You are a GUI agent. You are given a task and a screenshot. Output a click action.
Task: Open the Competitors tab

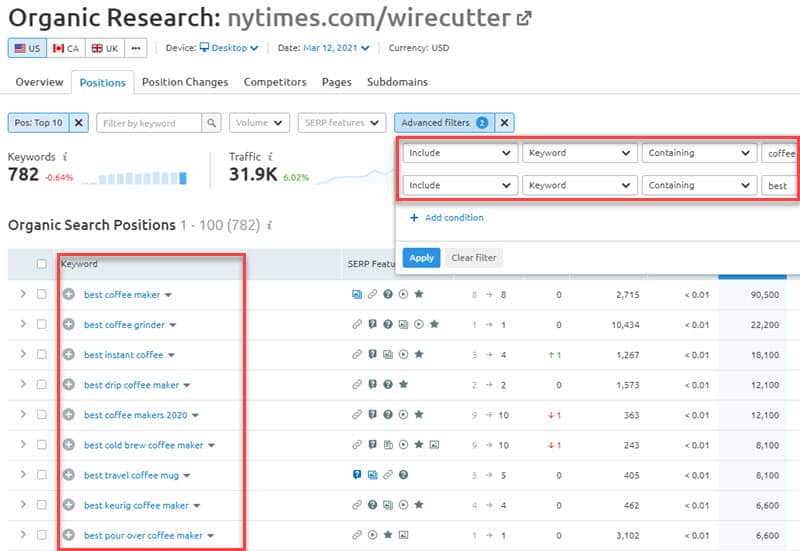[x=275, y=82]
